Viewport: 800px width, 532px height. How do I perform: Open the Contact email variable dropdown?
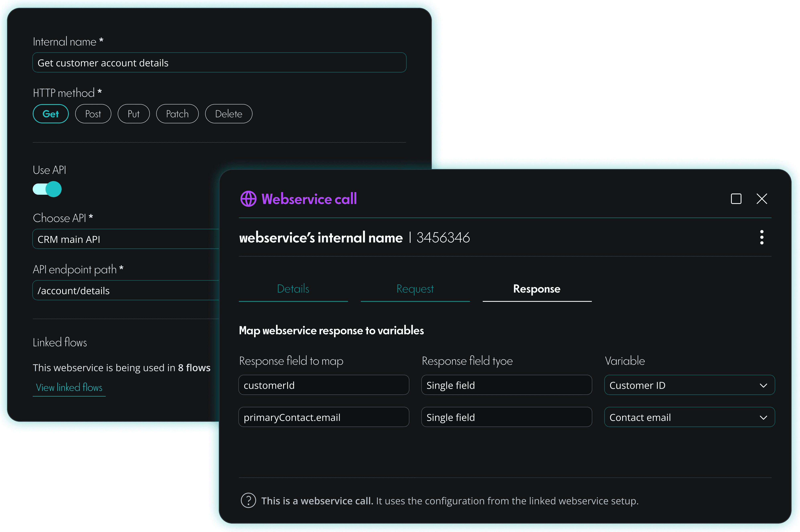click(689, 417)
